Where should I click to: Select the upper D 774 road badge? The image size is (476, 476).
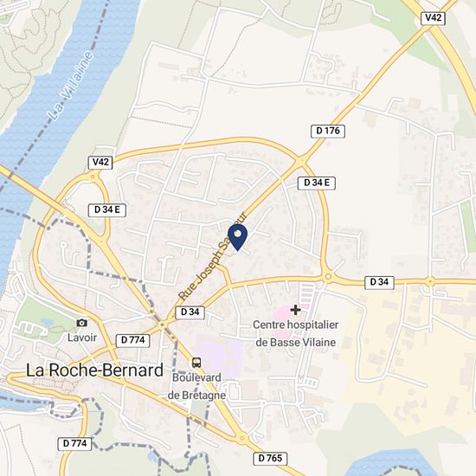pos(133,340)
